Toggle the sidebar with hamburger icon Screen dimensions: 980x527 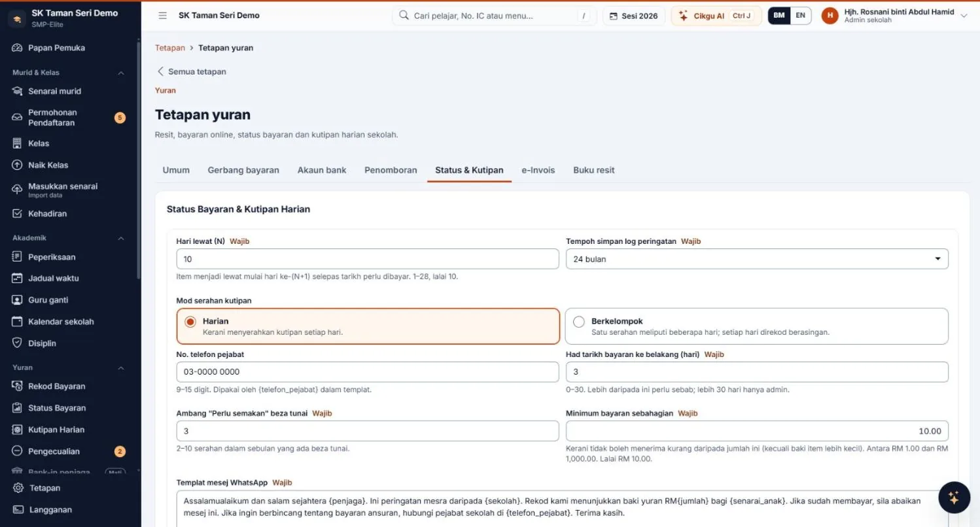(163, 16)
